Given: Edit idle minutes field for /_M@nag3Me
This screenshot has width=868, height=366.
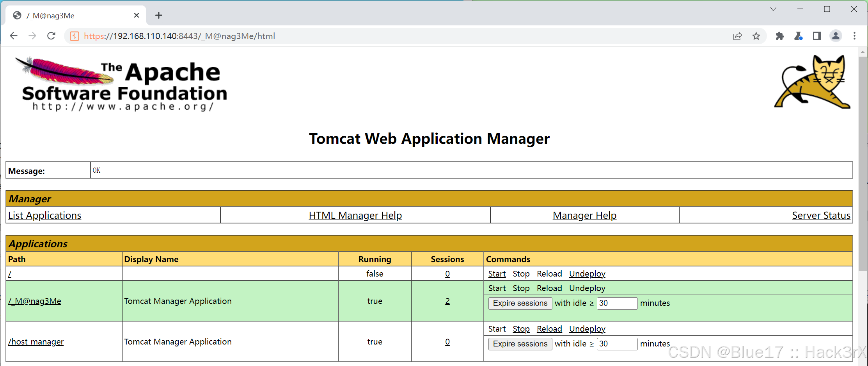Looking at the screenshot, I should (617, 303).
